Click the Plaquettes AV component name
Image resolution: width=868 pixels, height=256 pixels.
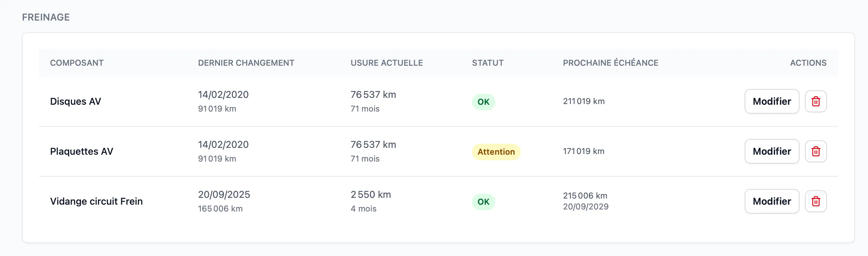click(82, 151)
